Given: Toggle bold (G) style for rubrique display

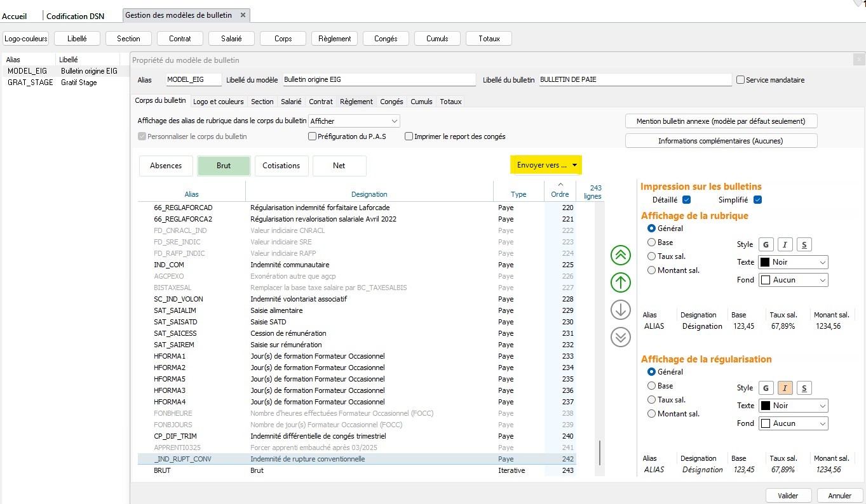Looking at the screenshot, I should [766, 244].
